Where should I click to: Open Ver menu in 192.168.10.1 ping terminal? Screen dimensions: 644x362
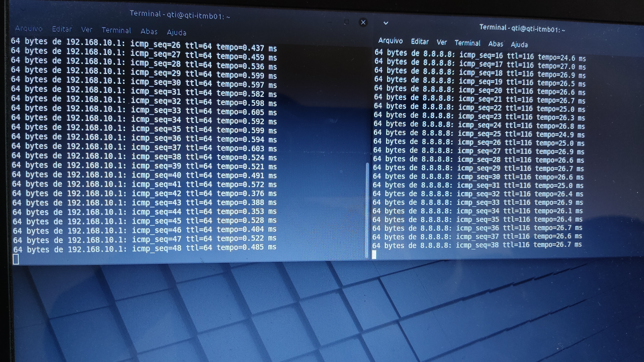pos(87,30)
